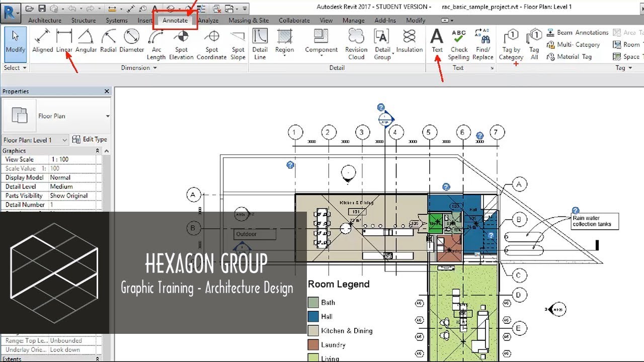Click Open in quick access toolbar
644x362 pixels.
click(x=29, y=9)
